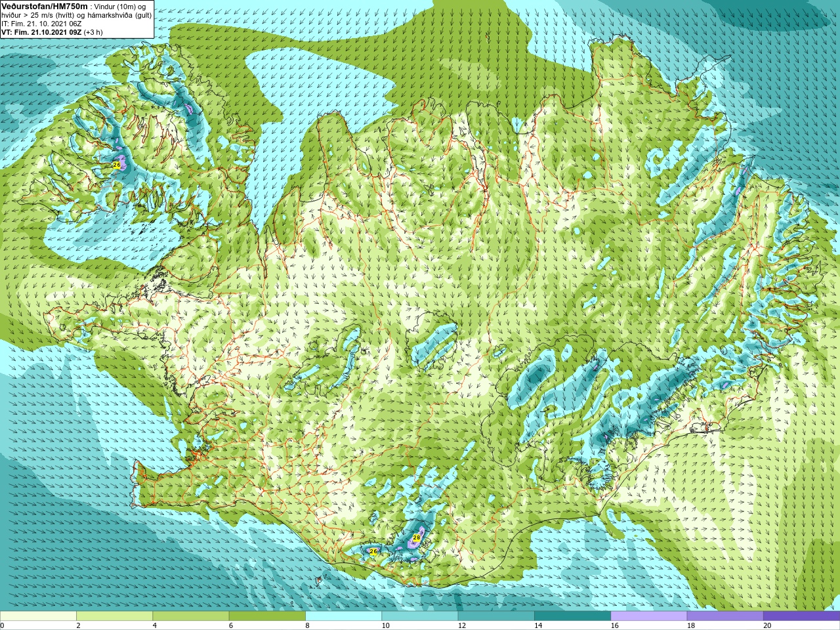Click the "Veðurstofan/HM750m" title text

[44, 6]
